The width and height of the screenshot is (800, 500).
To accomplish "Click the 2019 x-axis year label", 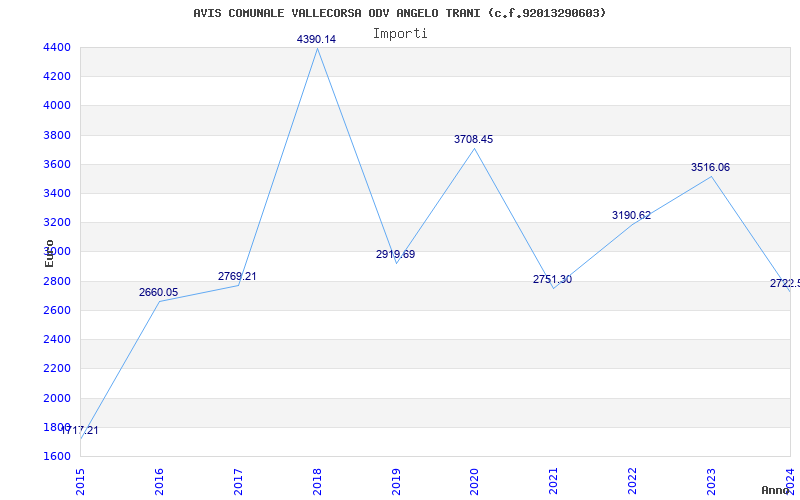I will pos(396,482).
